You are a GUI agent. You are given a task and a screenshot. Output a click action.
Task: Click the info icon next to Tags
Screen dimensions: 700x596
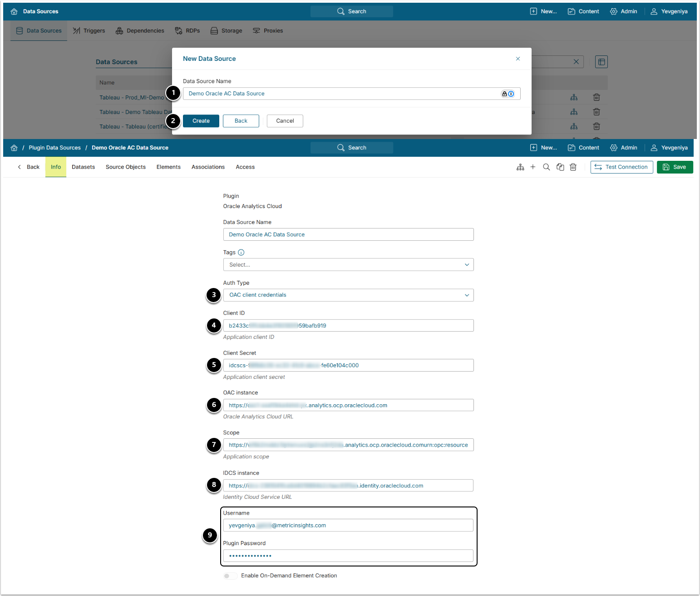click(241, 253)
